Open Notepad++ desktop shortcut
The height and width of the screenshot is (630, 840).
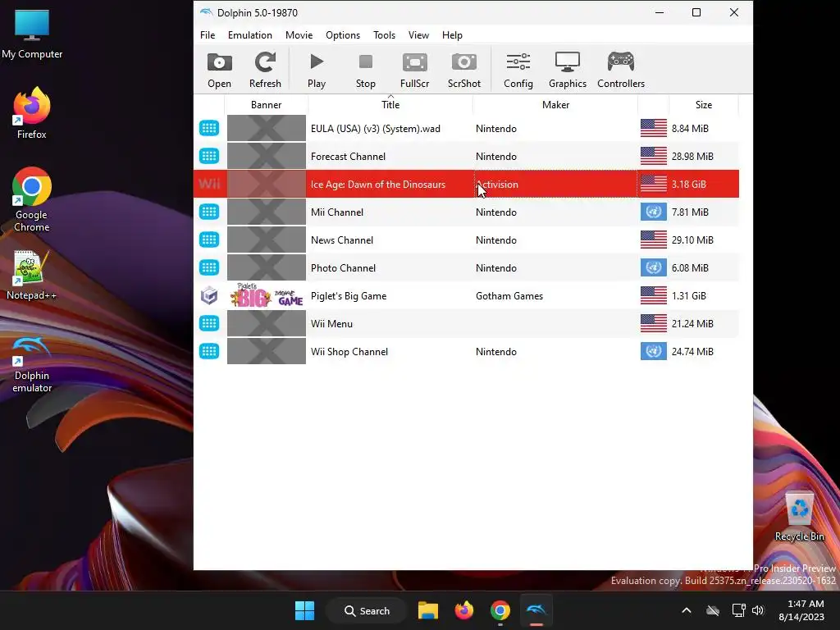pyautogui.click(x=32, y=276)
